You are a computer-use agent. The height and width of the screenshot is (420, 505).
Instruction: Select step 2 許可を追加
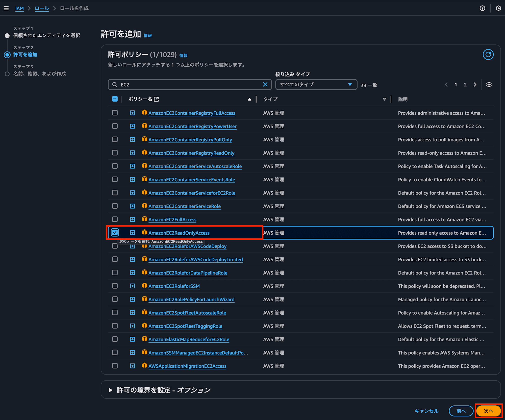coord(25,55)
